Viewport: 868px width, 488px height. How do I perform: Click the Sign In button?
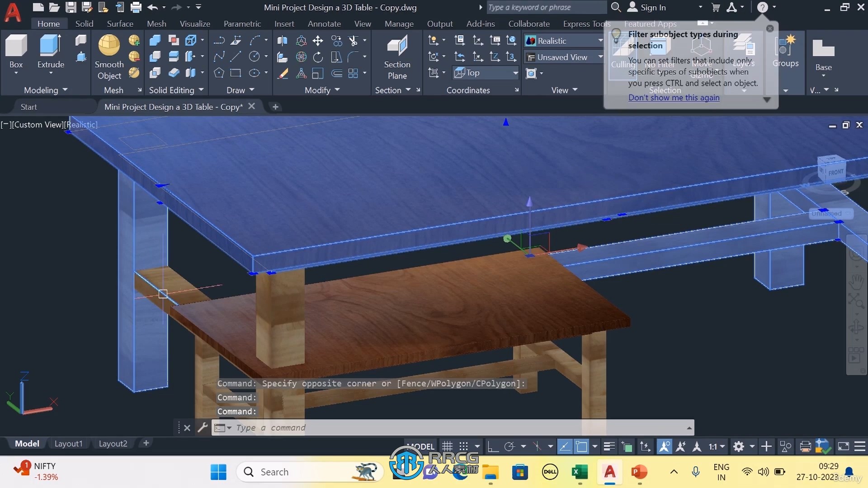(x=647, y=7)
